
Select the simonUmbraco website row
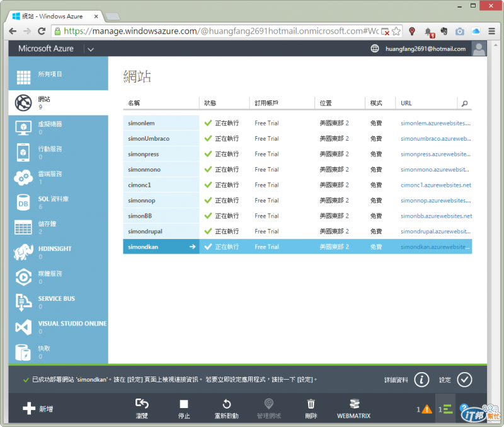pyautogui.click(x=297, y=138)
